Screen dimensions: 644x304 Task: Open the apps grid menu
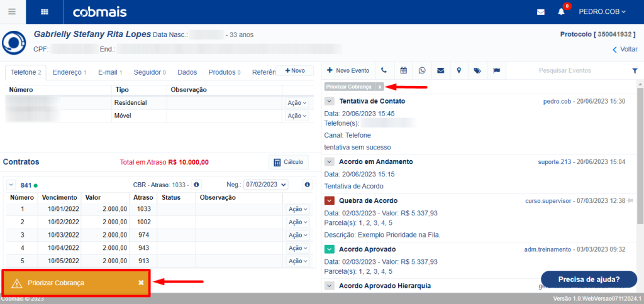[45, 11]
